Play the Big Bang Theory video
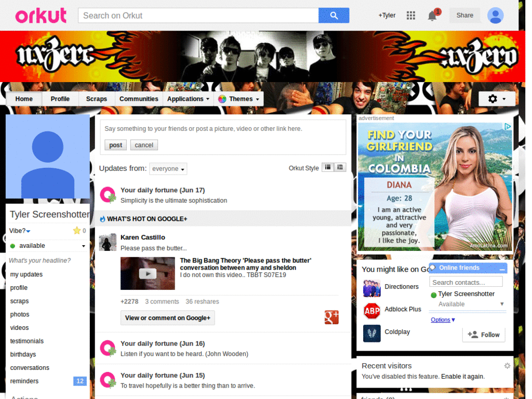The image size is (532, 399). 148,273
